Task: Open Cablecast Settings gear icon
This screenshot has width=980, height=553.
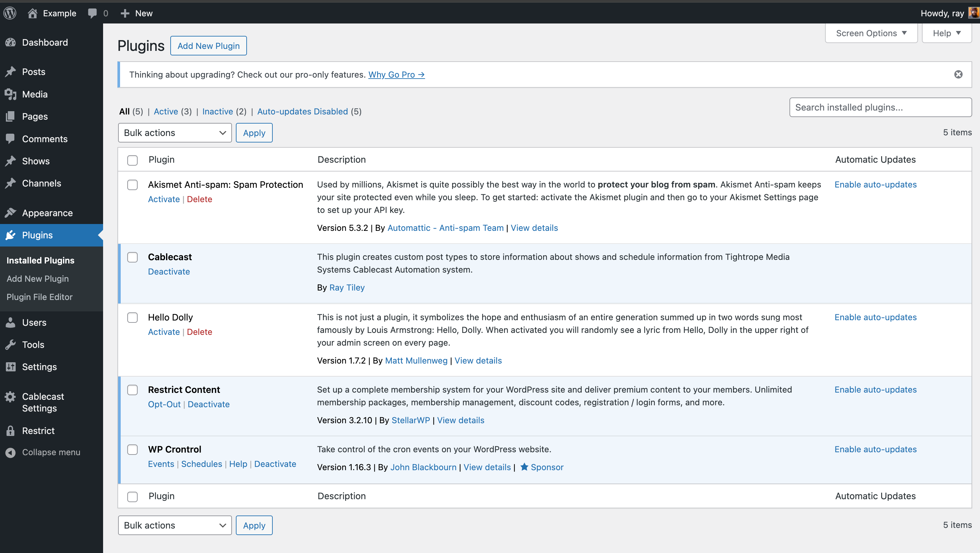Action: 11,397
